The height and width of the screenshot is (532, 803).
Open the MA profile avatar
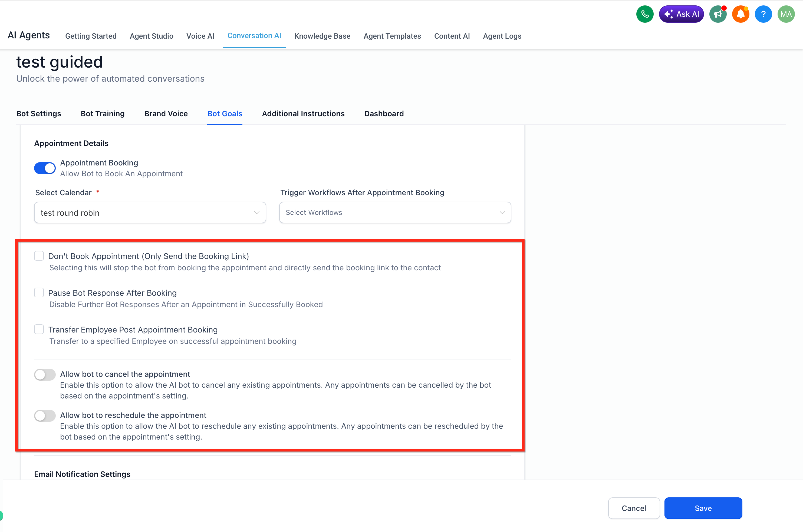coord(786,14)
